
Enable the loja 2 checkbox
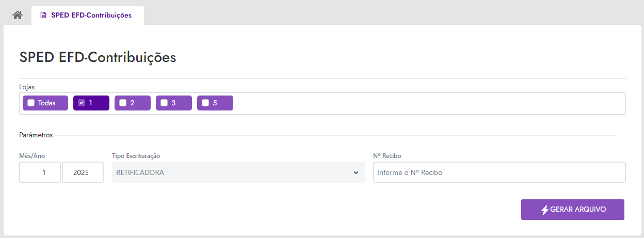pyautogui.click(x=123, y=103)
